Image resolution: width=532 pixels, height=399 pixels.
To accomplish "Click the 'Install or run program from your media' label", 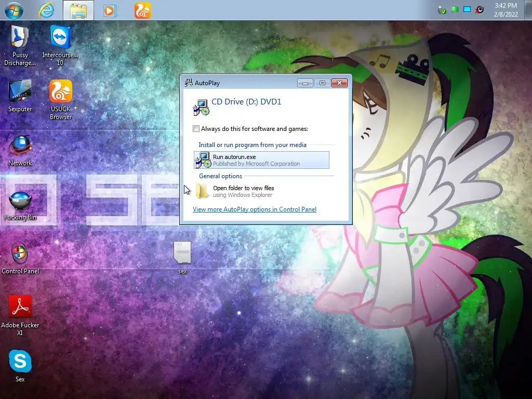I will tap(252, 145).
